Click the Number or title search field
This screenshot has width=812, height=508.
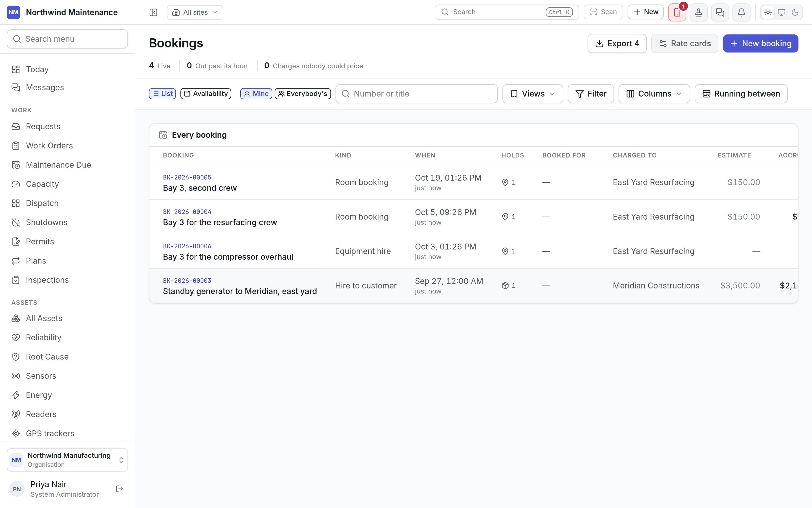click(x=416, y=94)
